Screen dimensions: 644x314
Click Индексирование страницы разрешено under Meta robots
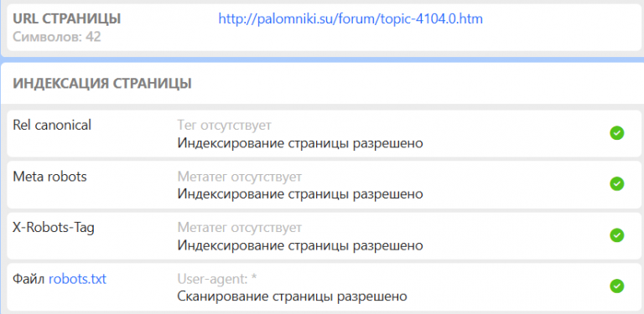click(300, 194)
